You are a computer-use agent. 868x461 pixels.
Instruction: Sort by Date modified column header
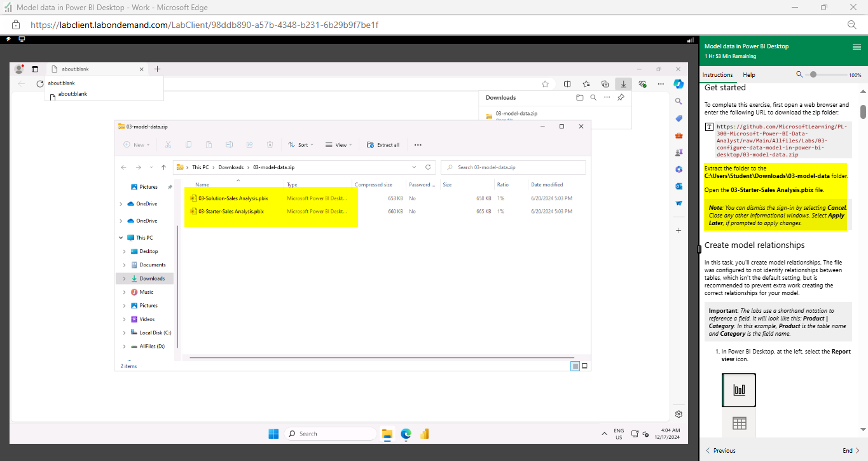pos(547,184)
